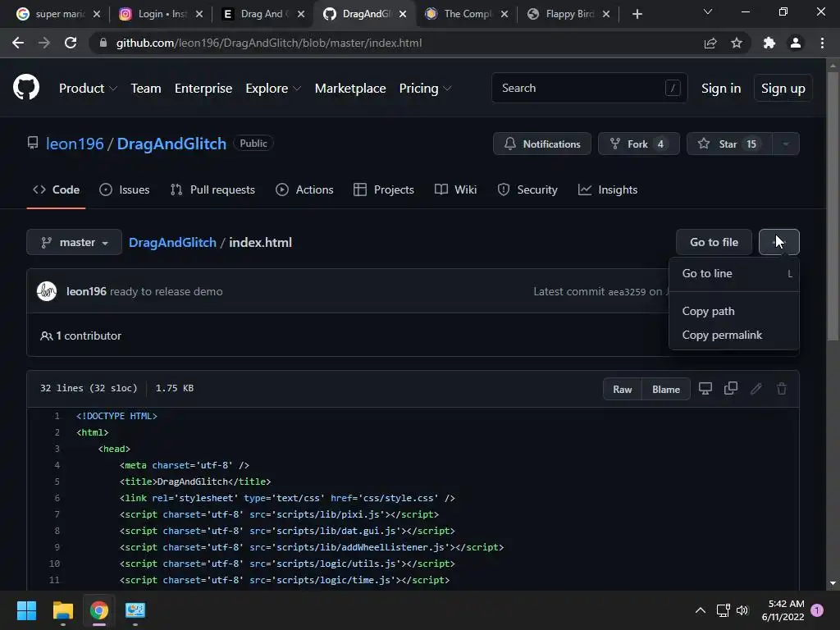This screenshot has height=630, width=840.
Task: Select Copy path menu entry
Action: click(x=734, y=311)
